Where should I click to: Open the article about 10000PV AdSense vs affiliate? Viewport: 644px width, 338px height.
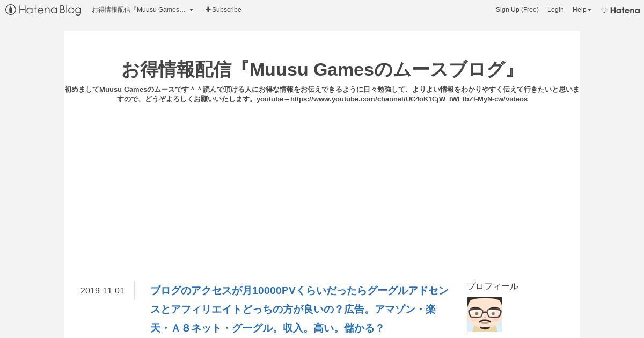pyautogui.click(x=299, y=309)
